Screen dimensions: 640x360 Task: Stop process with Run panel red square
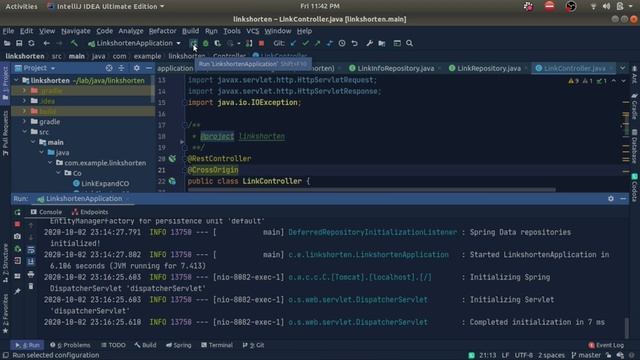(x=17, y=224)
